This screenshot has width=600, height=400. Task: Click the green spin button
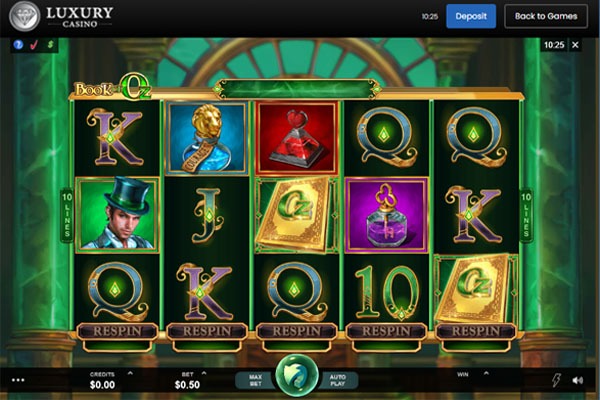[297, 376]
